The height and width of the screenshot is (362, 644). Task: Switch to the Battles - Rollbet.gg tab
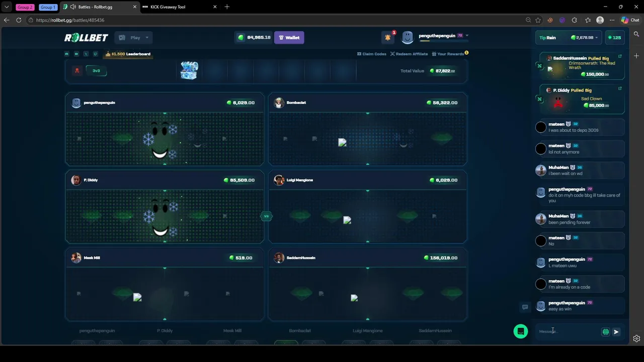pyautogui.click(x=100, y=7)
